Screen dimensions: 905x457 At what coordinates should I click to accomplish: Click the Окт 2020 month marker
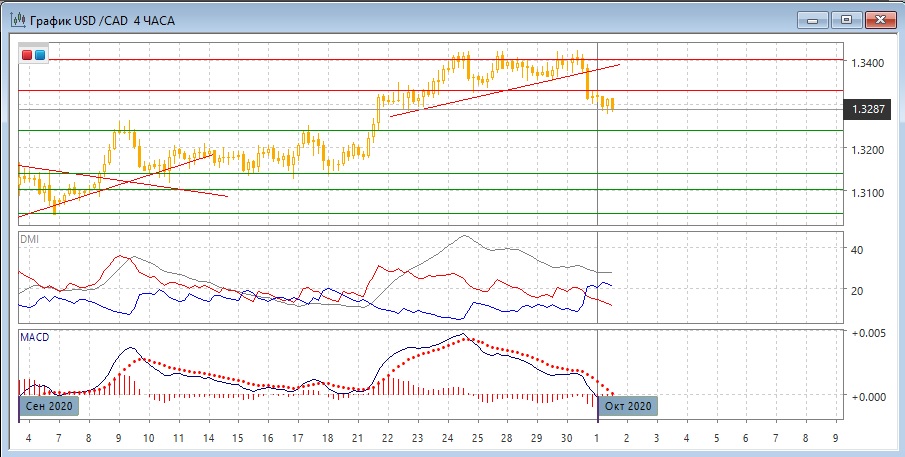click(x=629, y=406)
